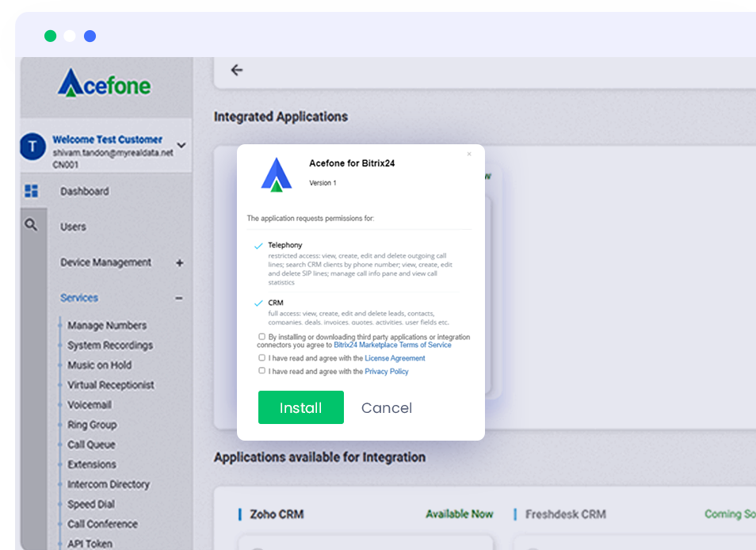
Task: Open API Token
Action: point(90,544)
